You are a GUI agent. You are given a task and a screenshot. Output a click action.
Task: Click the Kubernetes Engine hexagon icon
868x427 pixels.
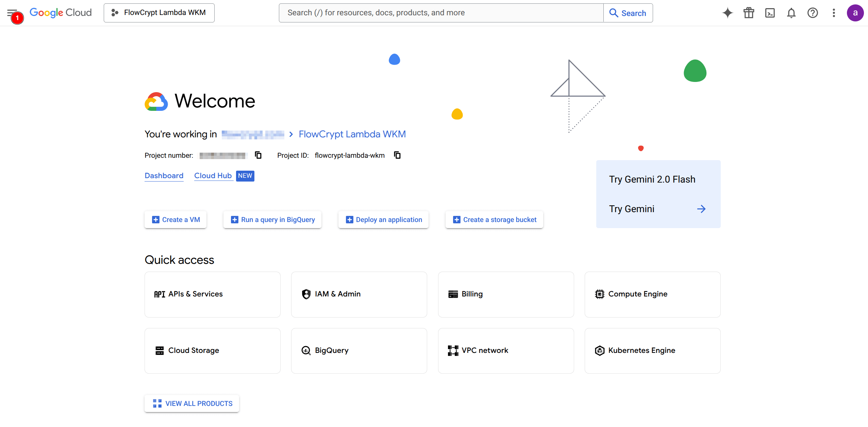pos(600,351)
